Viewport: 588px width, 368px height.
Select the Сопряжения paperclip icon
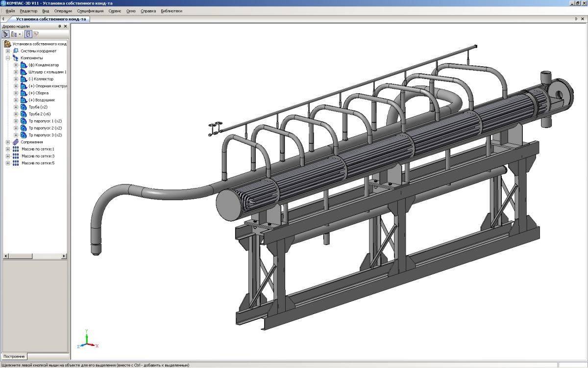point(16,142)
